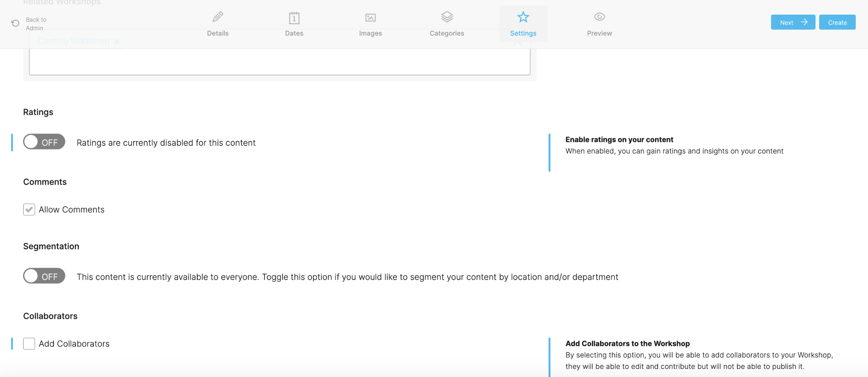This screenshot has width=868, height=377.
Task: Click 'Ratings are currently disabled' description text
Action: (x=166, y=143)
